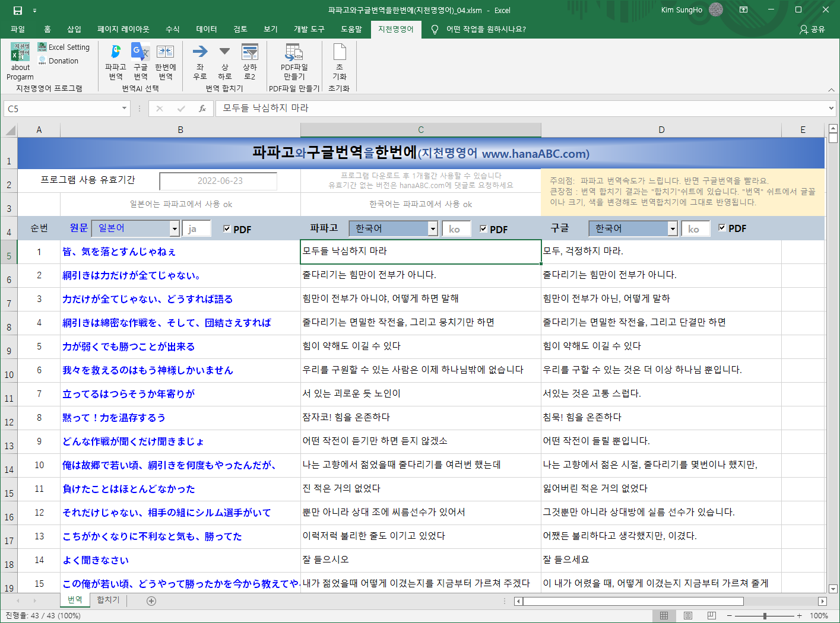Reset the sheet with 초기화

340,62
